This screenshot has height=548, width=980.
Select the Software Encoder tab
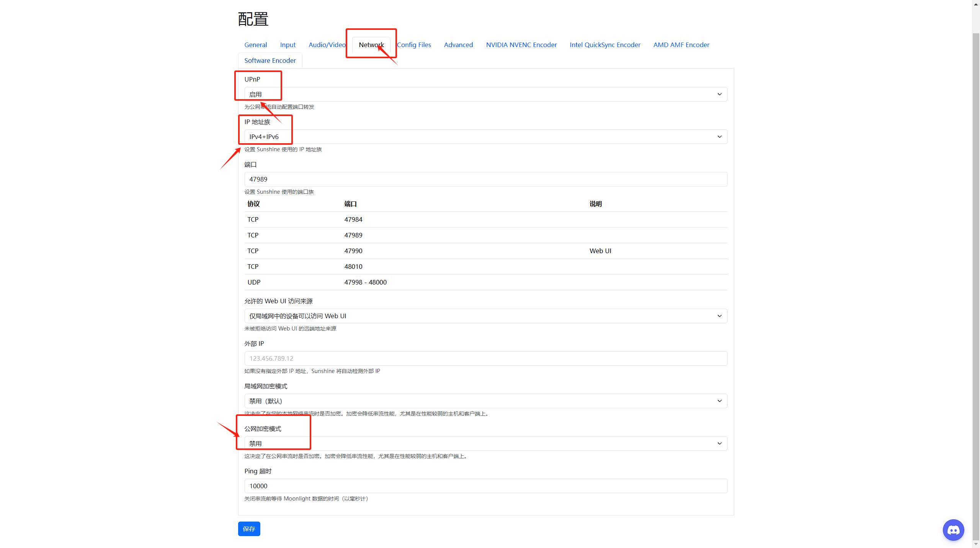[270, 61]
